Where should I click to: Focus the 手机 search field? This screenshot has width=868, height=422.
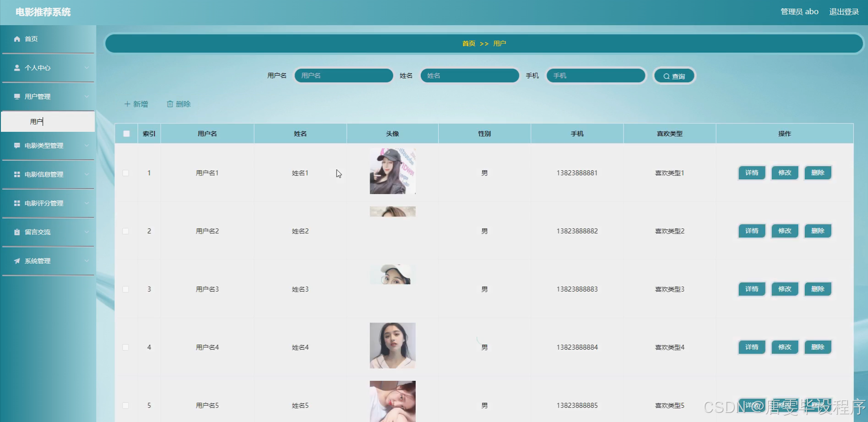tap(596, 76)
